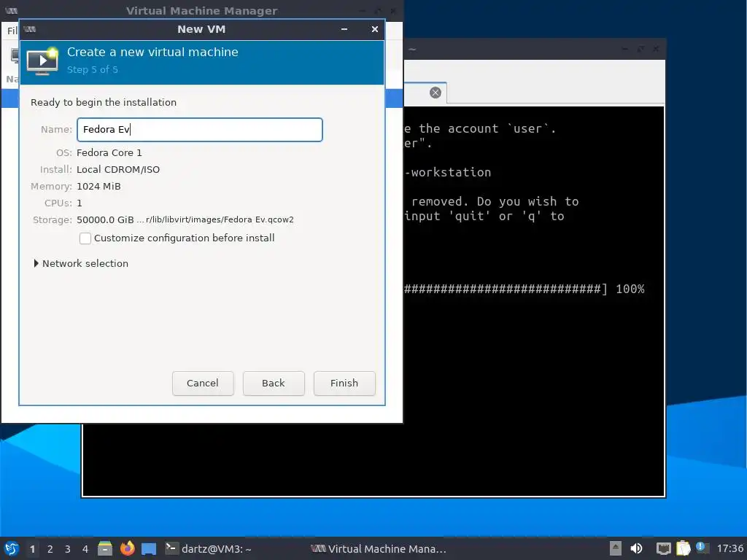Screen dimensions: 747x560
Task: Click the clock showing 17:36
Action: point(729,548)
